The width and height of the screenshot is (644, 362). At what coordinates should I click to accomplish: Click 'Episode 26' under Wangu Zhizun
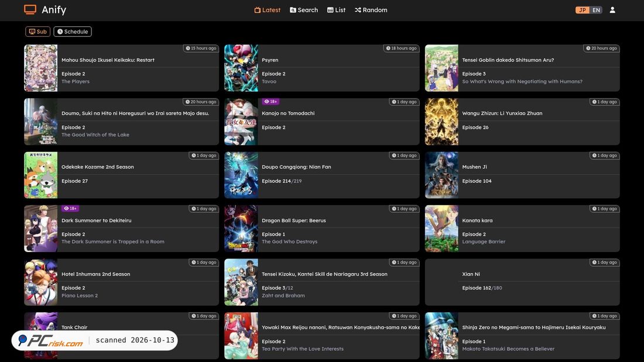[475, 127]
